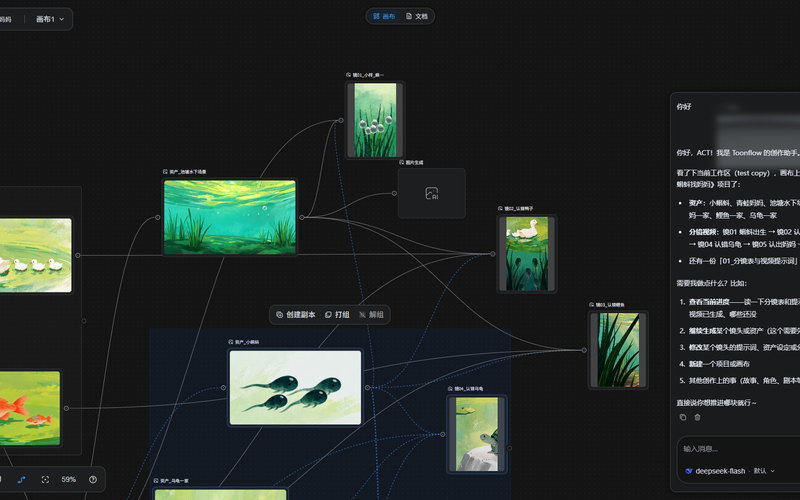Image resolution: width=800 pixels, height=500 pixels.
Task: Click output port of duck family image
Action: coord(78,255)
